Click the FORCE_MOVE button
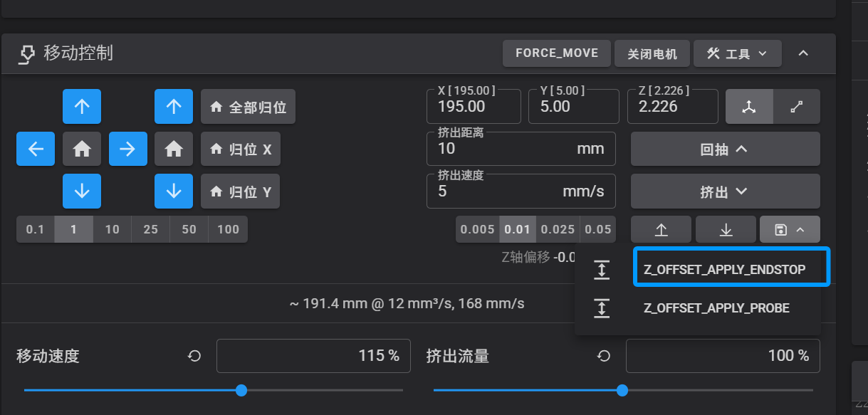Screen dimensions: 868x415 [556, 53]
